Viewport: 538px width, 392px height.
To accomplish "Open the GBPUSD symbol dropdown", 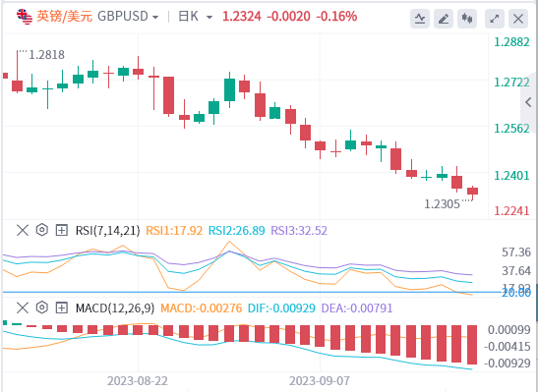I will tap(128, 16).
